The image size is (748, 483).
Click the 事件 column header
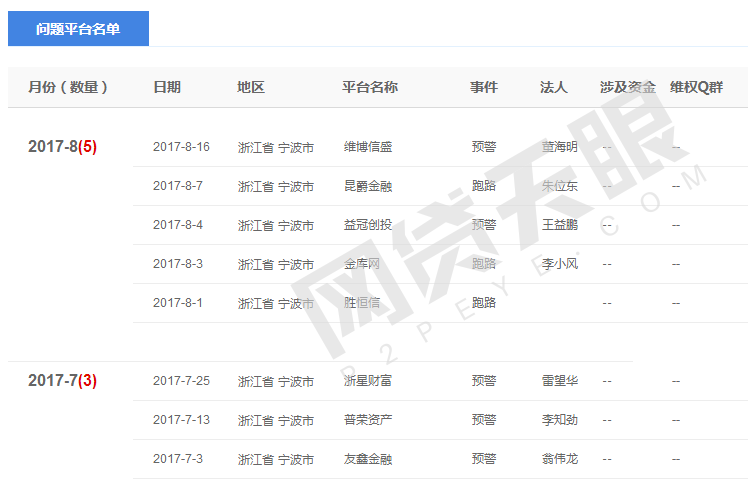click(x=484, y=87)
